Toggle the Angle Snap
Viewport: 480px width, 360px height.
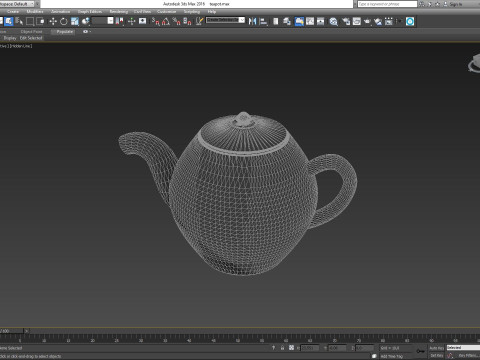[166, 21]
